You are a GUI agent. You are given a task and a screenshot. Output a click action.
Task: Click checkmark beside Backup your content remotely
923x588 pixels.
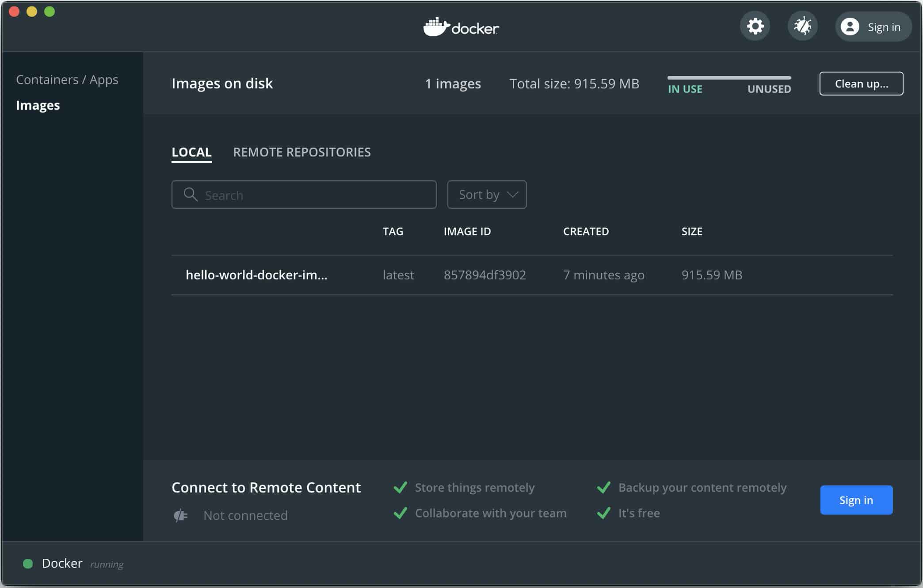(x=604, y=487)
